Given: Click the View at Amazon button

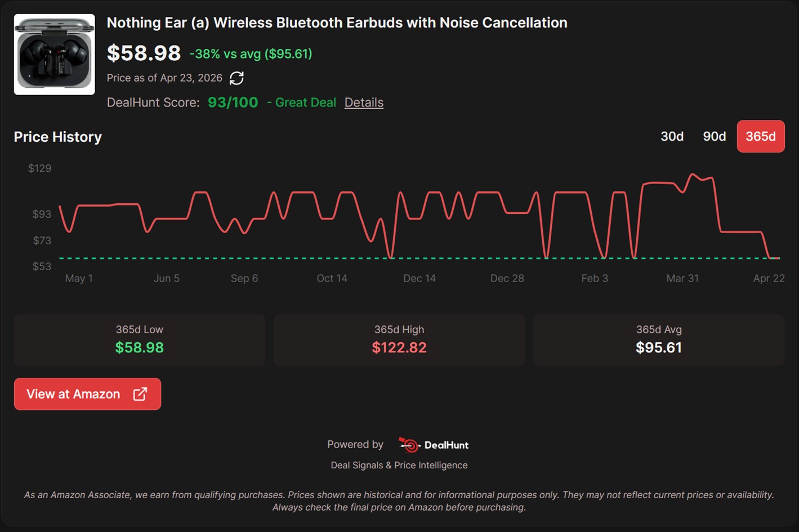Looking at the screenshot, I should pyautogui.click(x=87, y=394).
